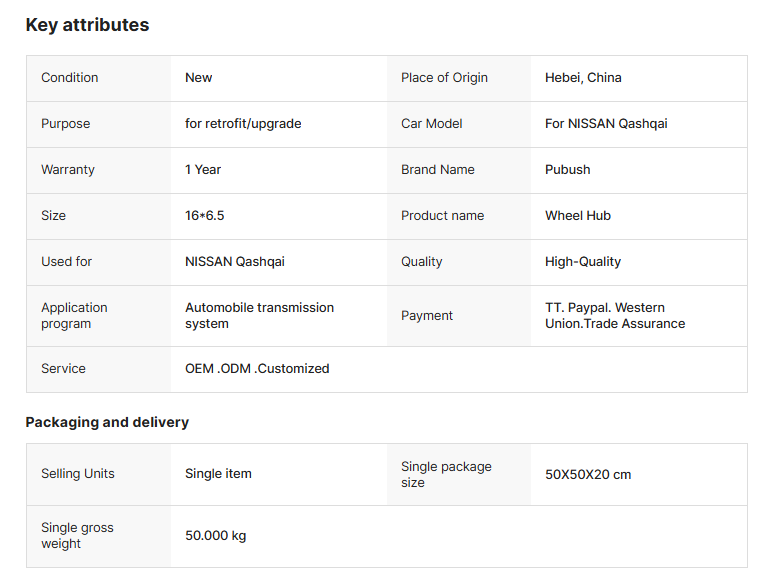The image size is (769, 580).
Task: Click the for retrofit/upgrade purpose value
Action: coord(243,124)
